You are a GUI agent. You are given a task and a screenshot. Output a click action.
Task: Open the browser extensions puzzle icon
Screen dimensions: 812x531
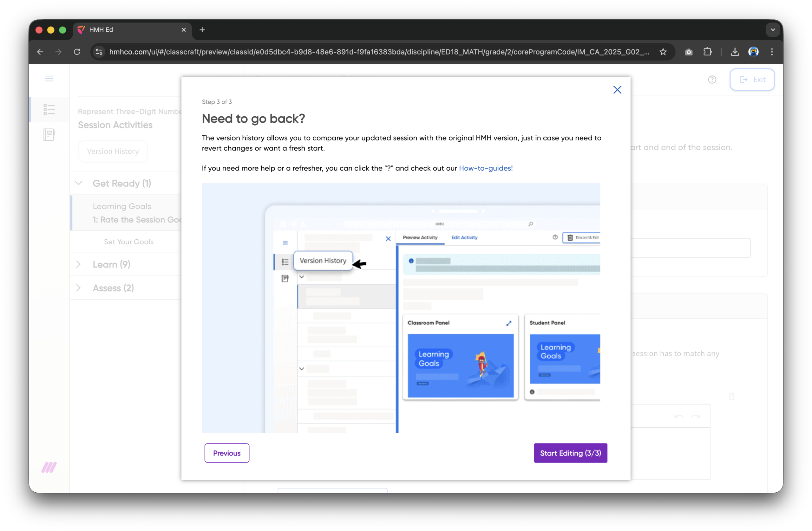[x=707, y=52]
